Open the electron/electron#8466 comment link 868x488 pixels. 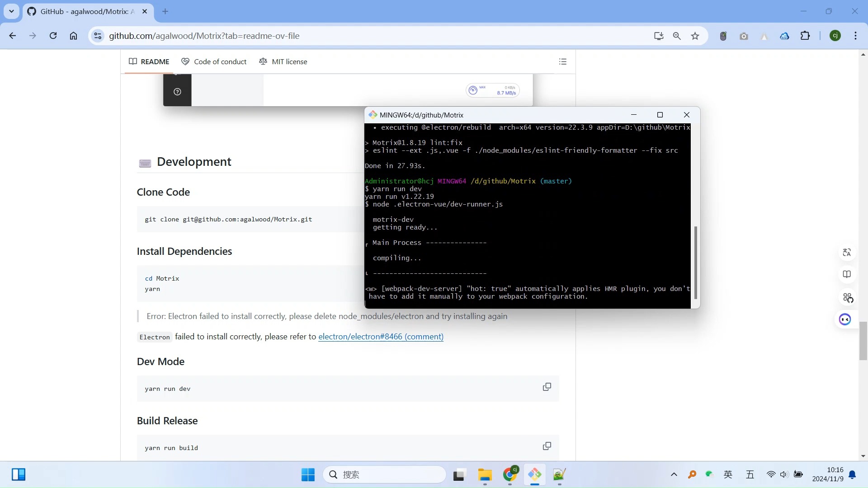[381, 337]
